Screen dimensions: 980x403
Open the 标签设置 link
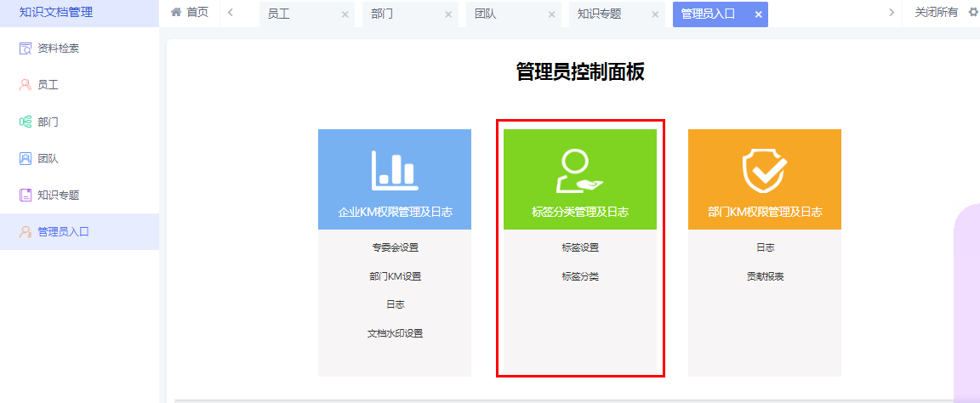click(580, 248)
